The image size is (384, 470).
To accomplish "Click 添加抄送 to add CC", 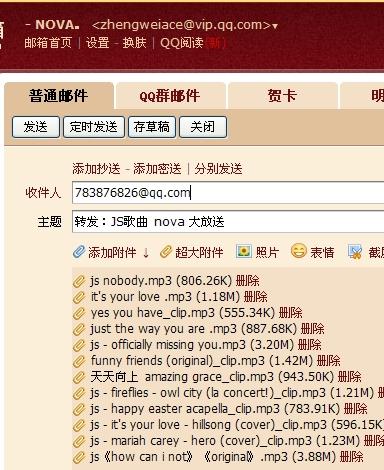I will [96, 169].
